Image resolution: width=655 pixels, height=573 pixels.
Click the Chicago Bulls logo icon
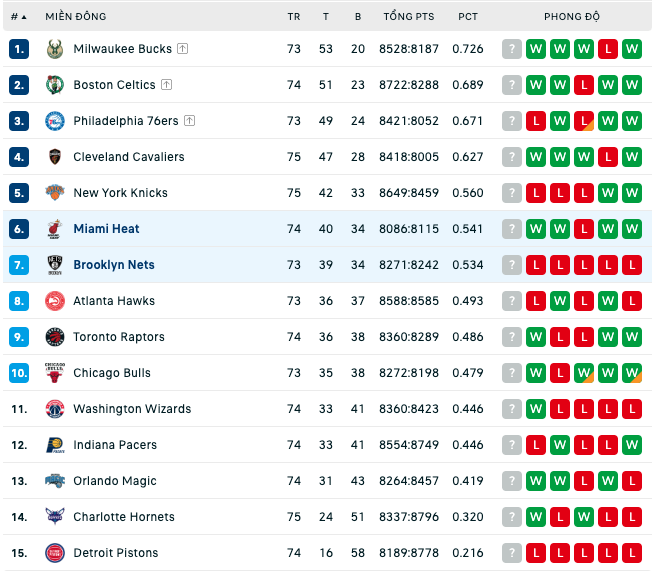tap(55, 373)
